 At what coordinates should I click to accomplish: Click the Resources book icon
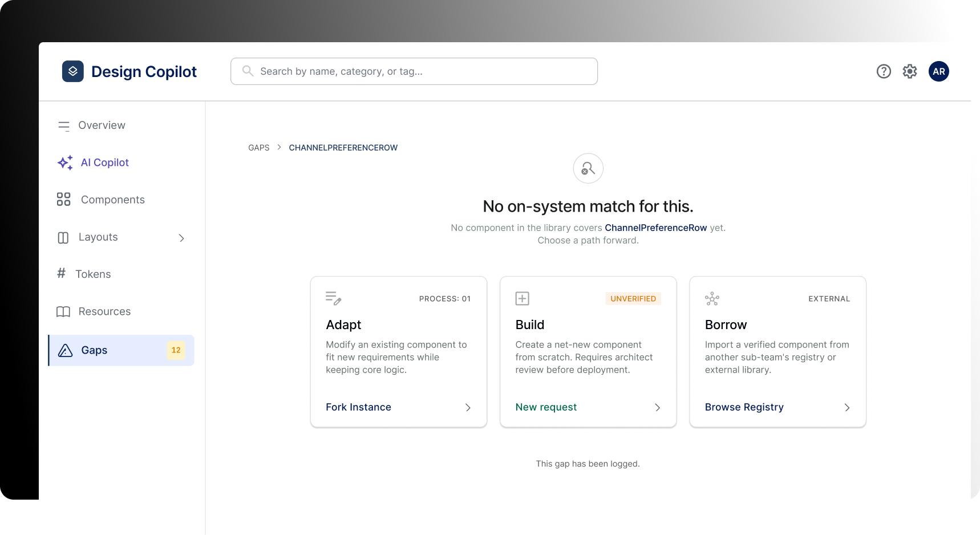pyautogui.click(x=63, y=311)
